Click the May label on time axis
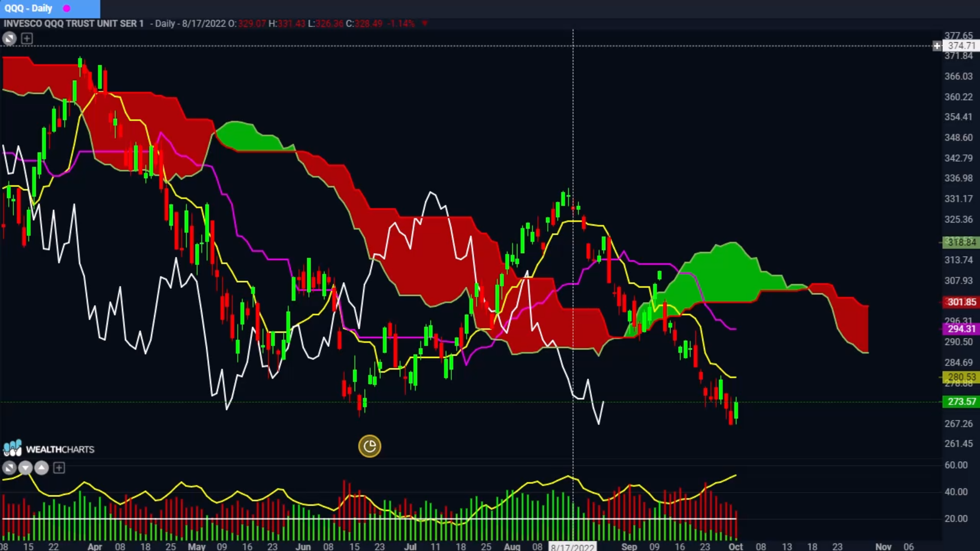This screenshot has height=551, width=980. (197, 546)
